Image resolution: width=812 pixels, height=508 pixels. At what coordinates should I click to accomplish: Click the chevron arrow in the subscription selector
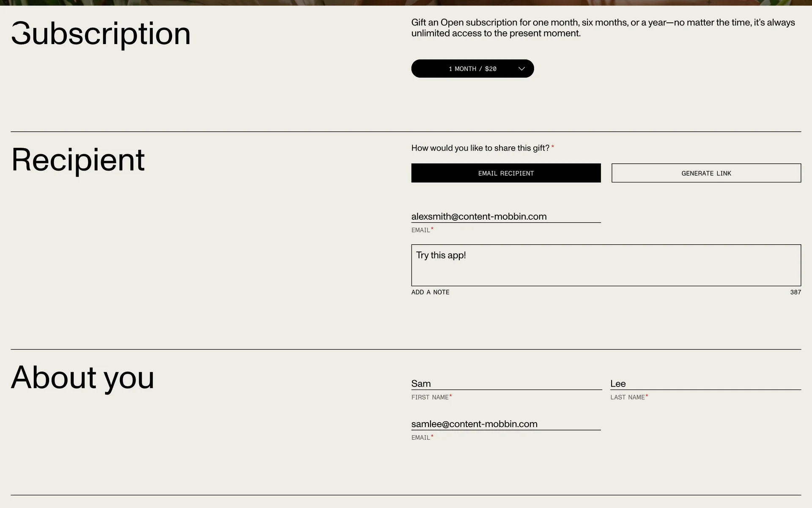[521, 69]
